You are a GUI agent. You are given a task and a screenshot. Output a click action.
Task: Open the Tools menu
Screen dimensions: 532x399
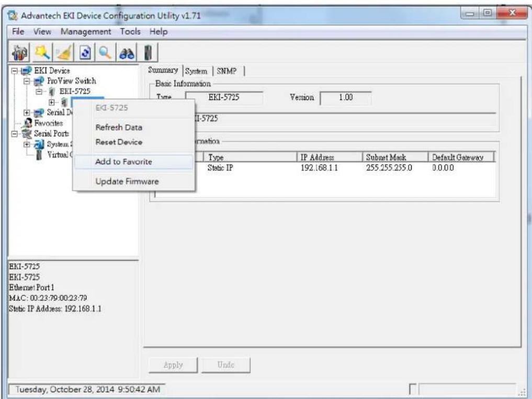(x=130, y=31)
